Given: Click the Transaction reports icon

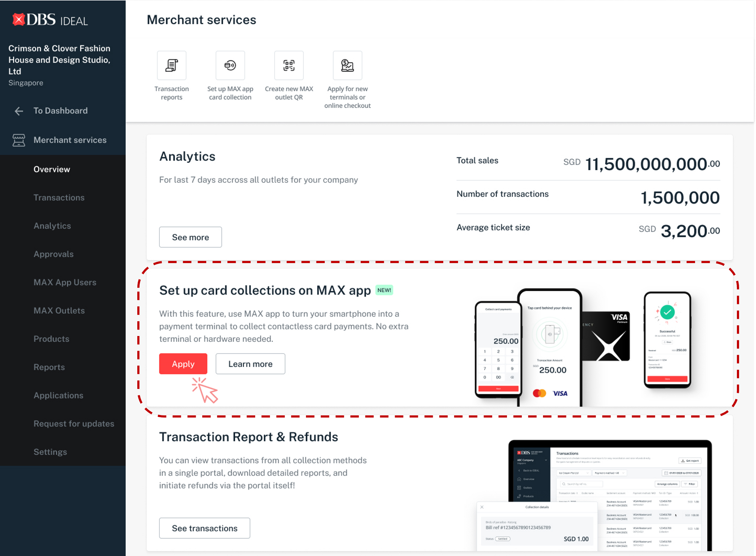Looking at the screenshot, I should point(171,65).
